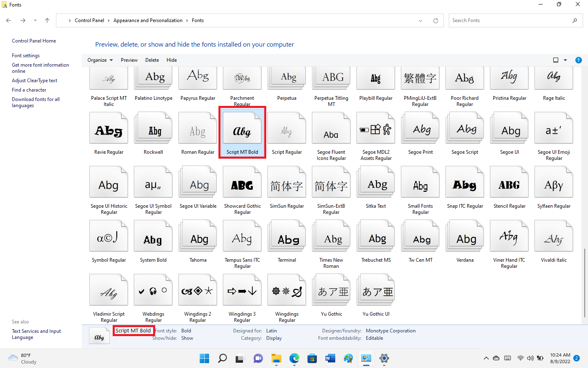Viewport: 588px width, 368px height.
Task: Select the Vivaldi Italic font icon
Action: tap(554, 236)
